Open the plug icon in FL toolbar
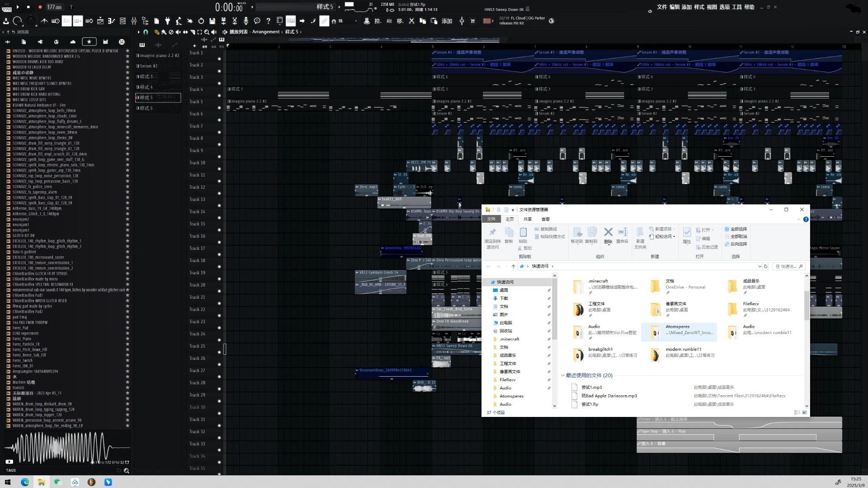The image size is (868, 488). point(167,21)
